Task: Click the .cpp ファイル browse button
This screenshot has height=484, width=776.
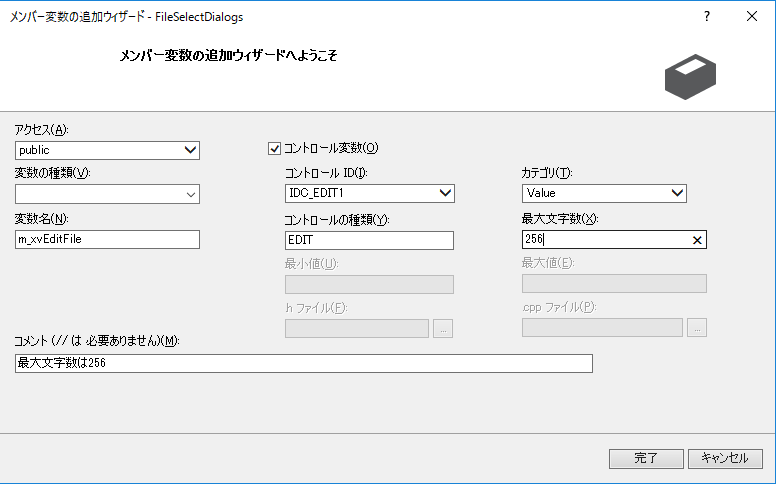Action: point(697,328)
